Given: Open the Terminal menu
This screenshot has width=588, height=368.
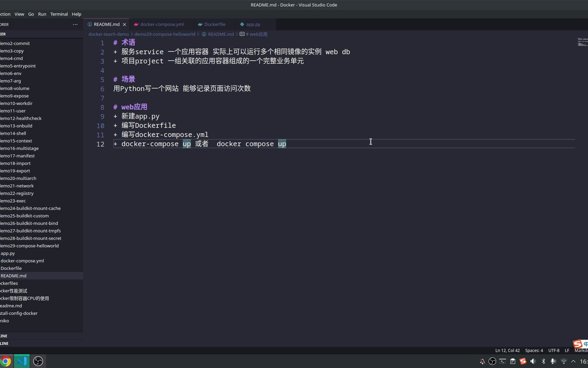Looking at the screenshot, I should [59, 14].
